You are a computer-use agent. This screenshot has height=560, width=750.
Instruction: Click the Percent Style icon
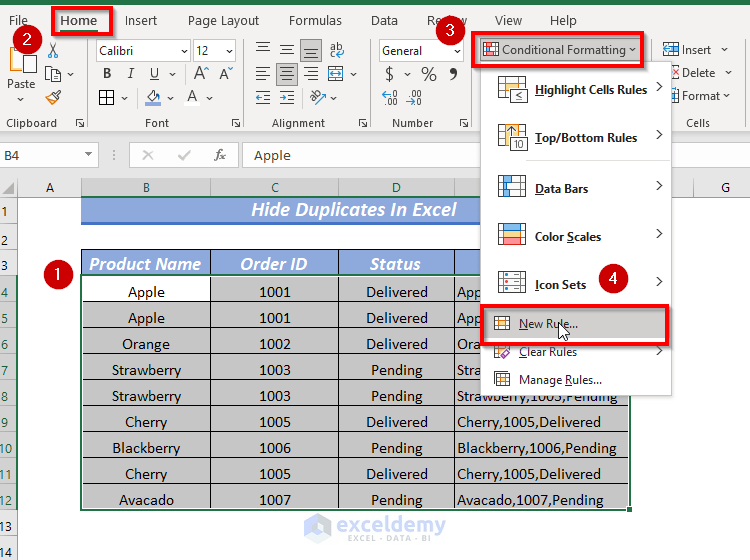[x=429, y=74]
